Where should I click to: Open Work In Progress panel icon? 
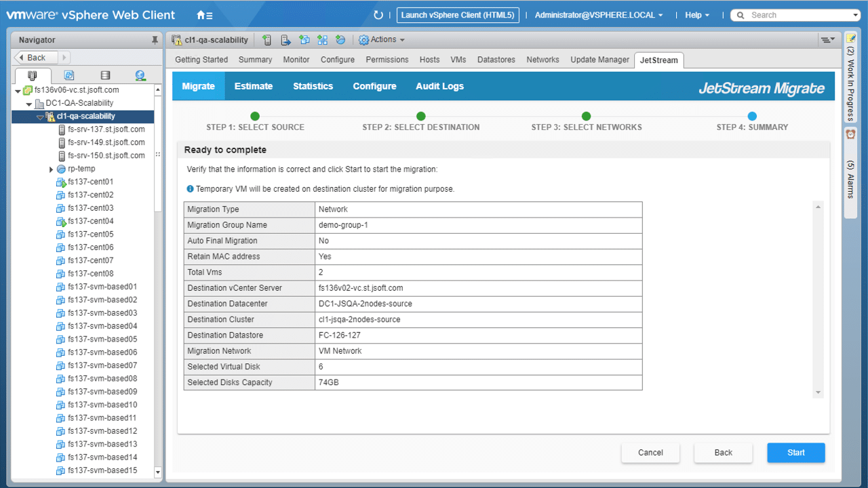850,39
